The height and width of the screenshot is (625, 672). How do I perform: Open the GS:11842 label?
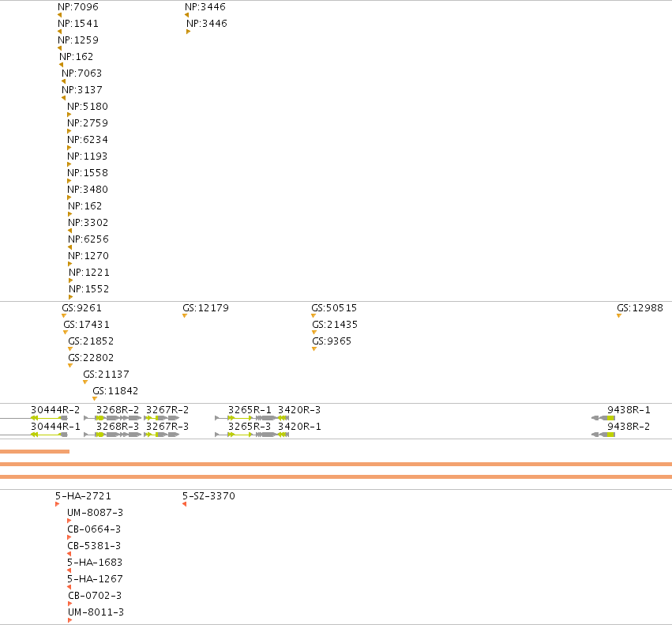pyautogui.click(x=115, y=391)
